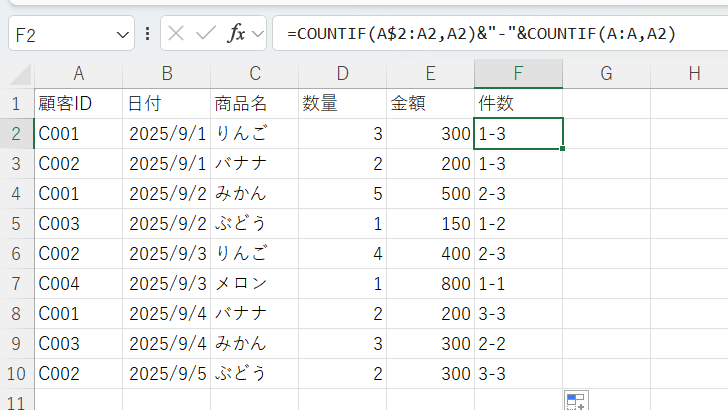728x410 pixels.
Task: Click the 数量 header cell
Action: click(343, 104)
